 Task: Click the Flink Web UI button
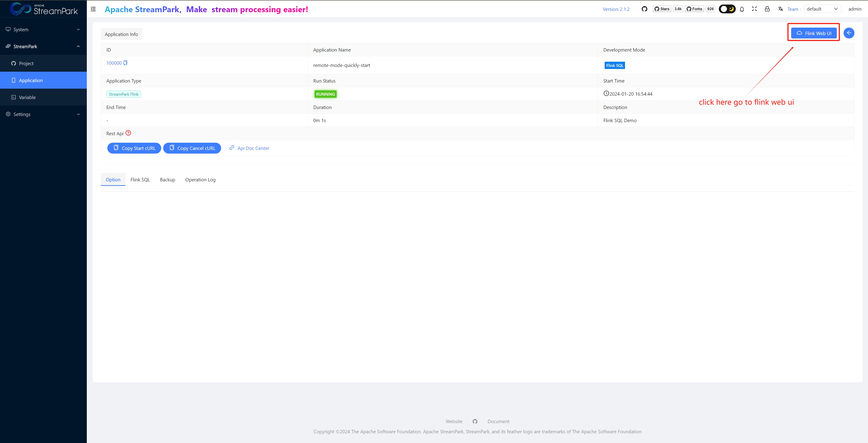click(x=814, y=33)
